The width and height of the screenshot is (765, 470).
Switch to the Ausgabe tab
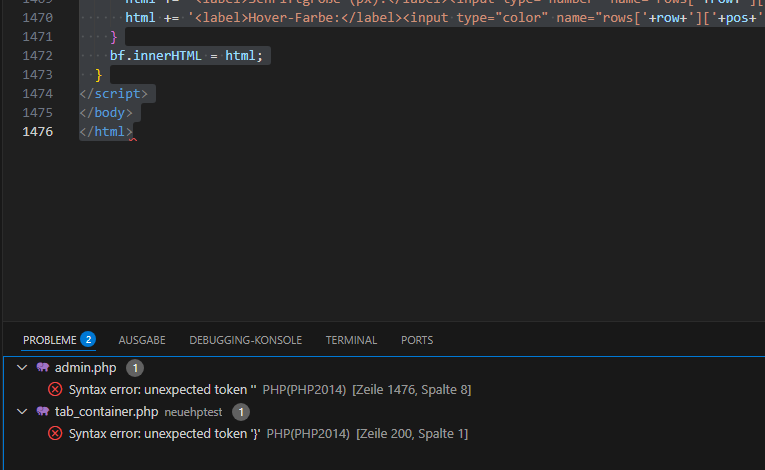click(x=142, y=340)
